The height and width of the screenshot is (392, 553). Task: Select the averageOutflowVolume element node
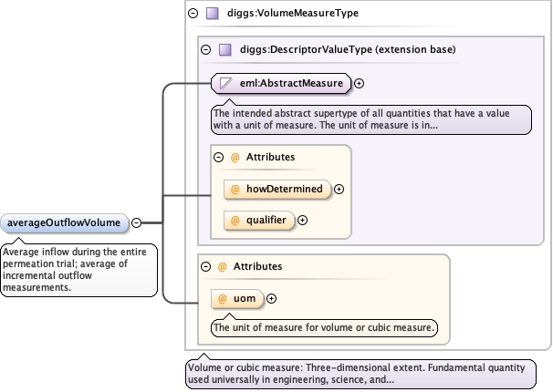64,222
